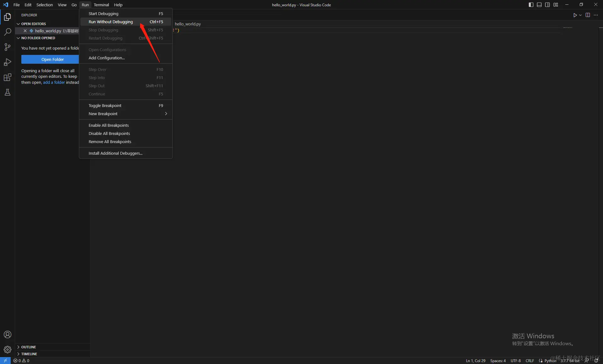Open the Terminal menu
603x364 pixels.
[101, 5]
